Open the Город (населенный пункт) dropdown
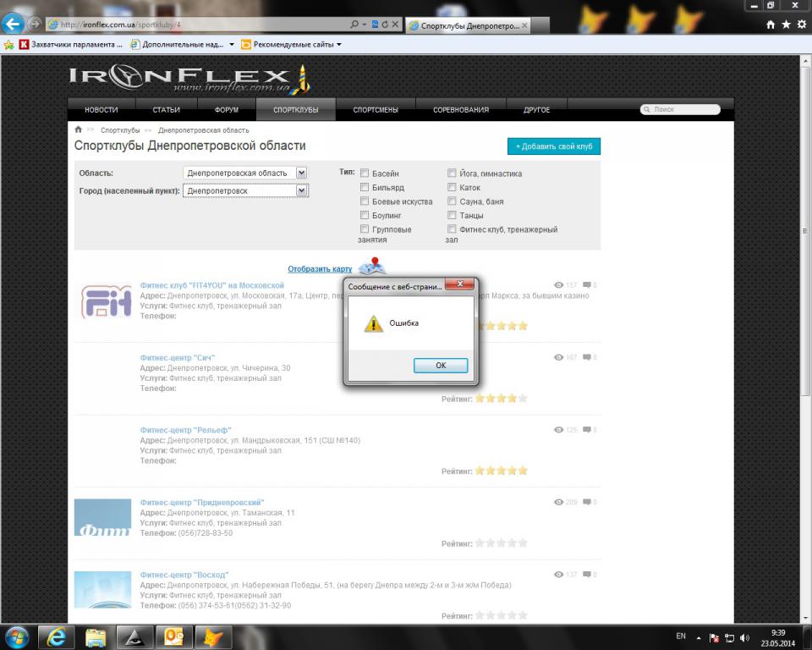The height and width of the screenshot is (650, 812). pyautogui.click(x=301, y=191)
